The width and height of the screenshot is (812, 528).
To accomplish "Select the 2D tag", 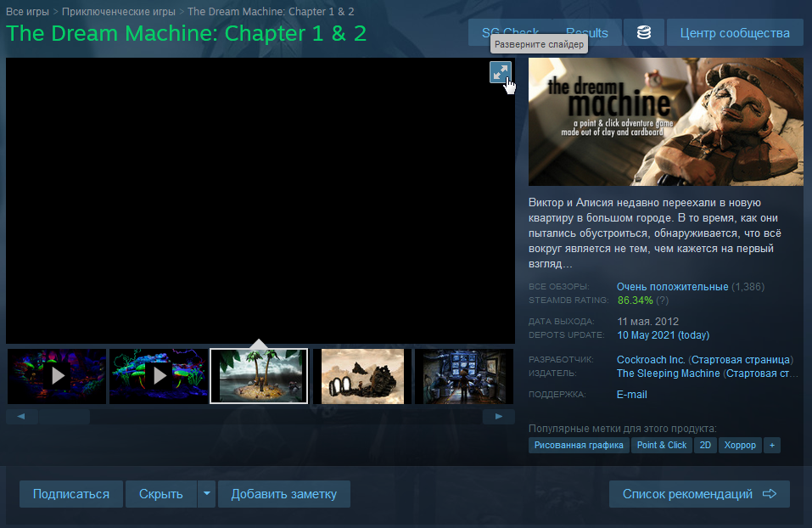I will [x=705, y=445].
